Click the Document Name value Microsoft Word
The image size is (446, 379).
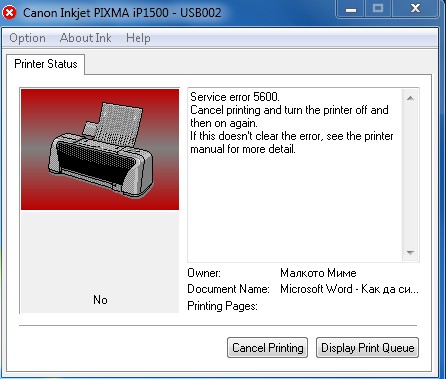pyautogui.click(x=349, y=289)
